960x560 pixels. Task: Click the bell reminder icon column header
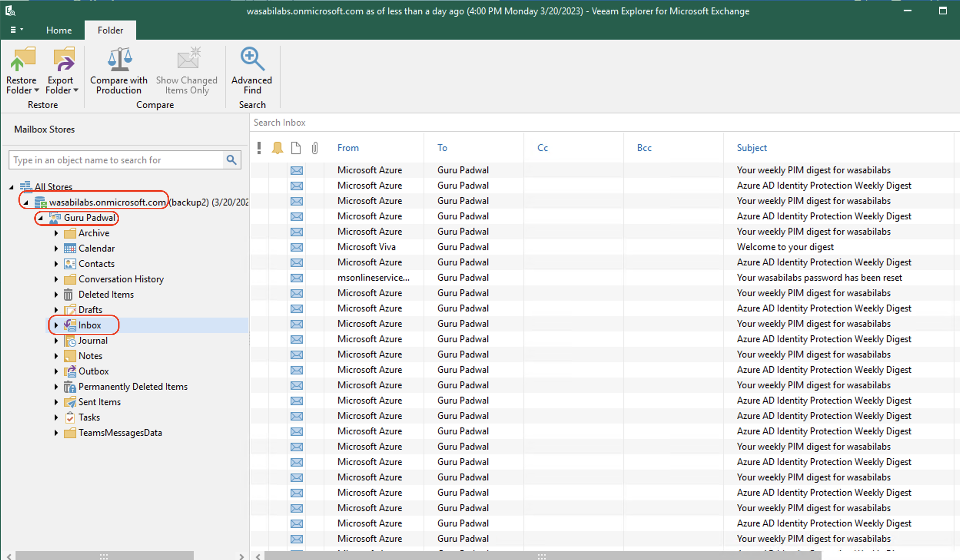tap(278, 147)
